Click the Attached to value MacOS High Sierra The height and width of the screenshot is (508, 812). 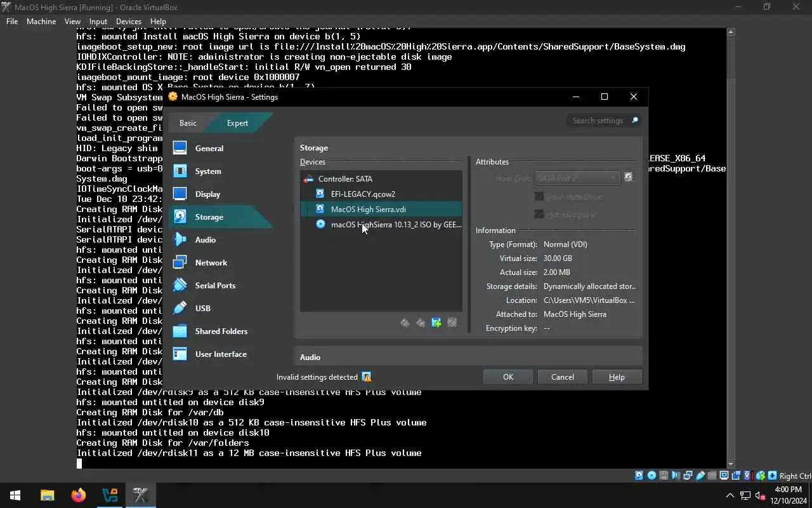pyautogui.click(x=575, y=314)
